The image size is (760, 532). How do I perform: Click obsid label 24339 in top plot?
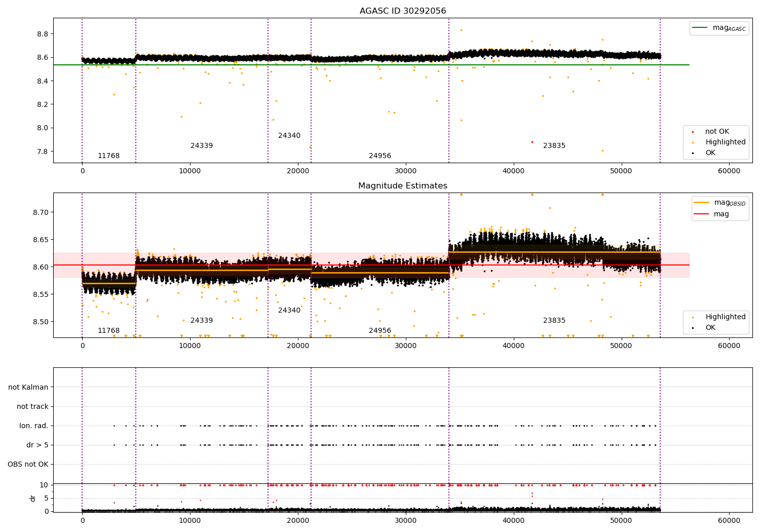point(202,145)
